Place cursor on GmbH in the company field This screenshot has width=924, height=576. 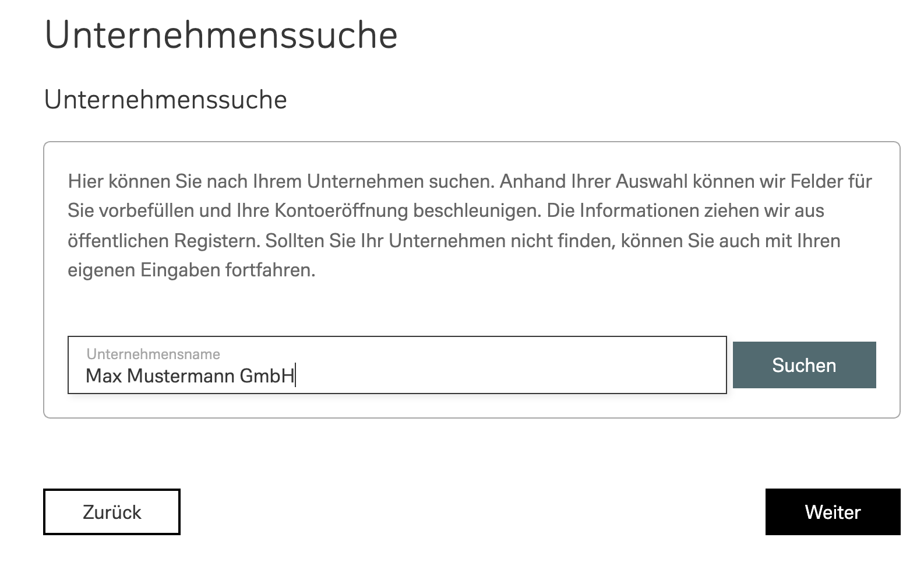click(x=267, y=376)
